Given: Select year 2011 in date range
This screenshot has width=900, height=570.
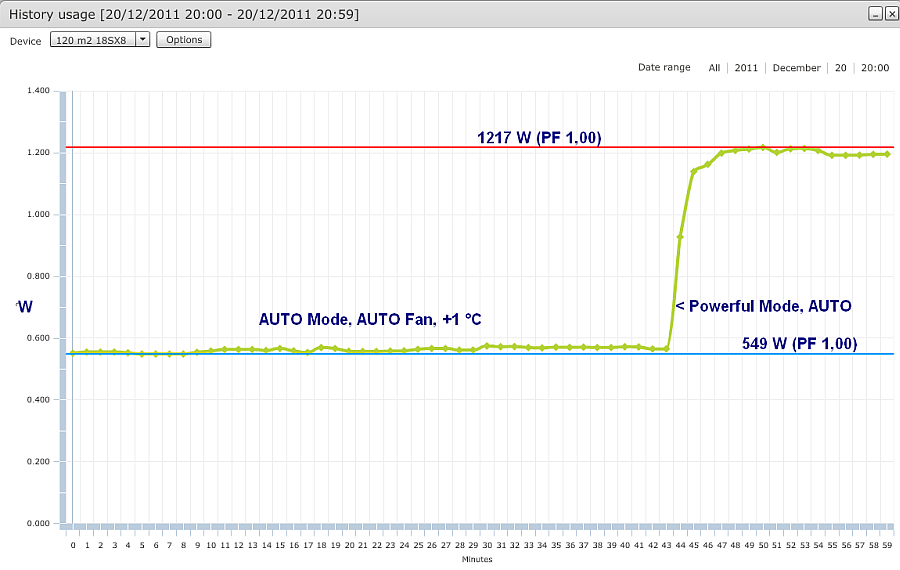Looking at the screenshot, I should click(x=746, y=68).
